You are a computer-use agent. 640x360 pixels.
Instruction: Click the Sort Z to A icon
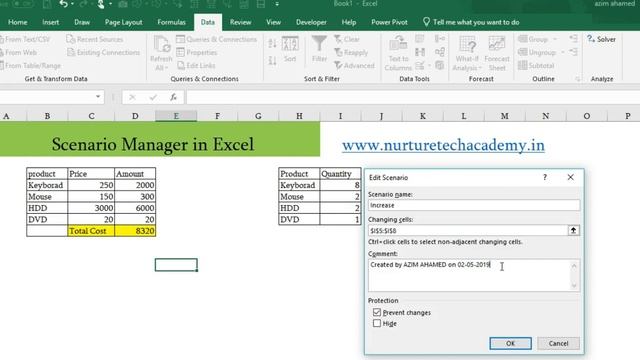273,60
